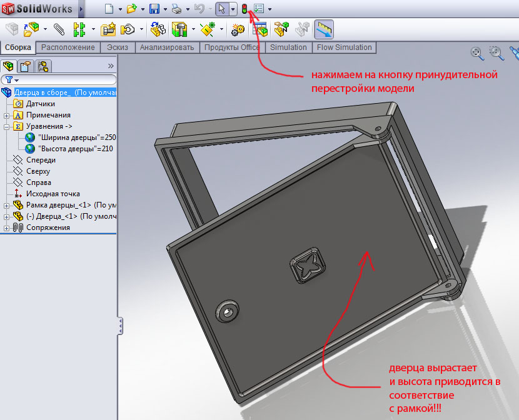Viewport: 519px width, 420px height.
Task: Open the Options checklist icon
Action: (x=259, y=9)
